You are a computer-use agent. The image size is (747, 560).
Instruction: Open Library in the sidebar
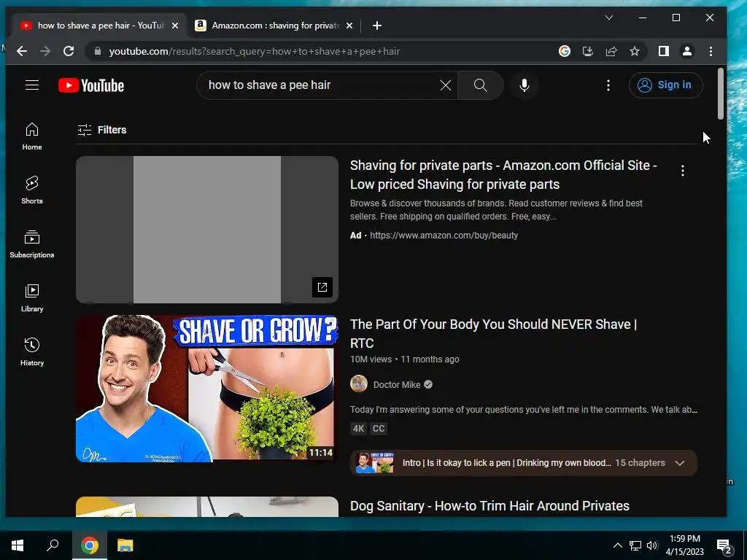click(x=32, y=298)
